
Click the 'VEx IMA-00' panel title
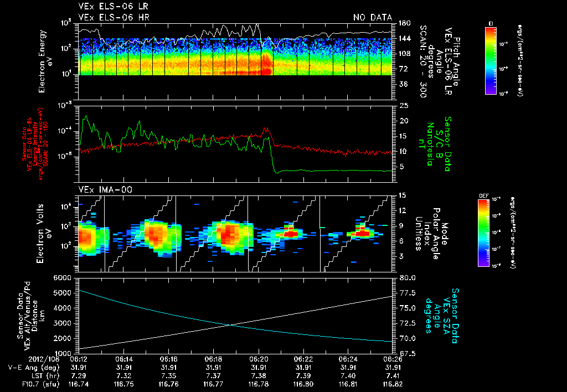pos(105,189)
